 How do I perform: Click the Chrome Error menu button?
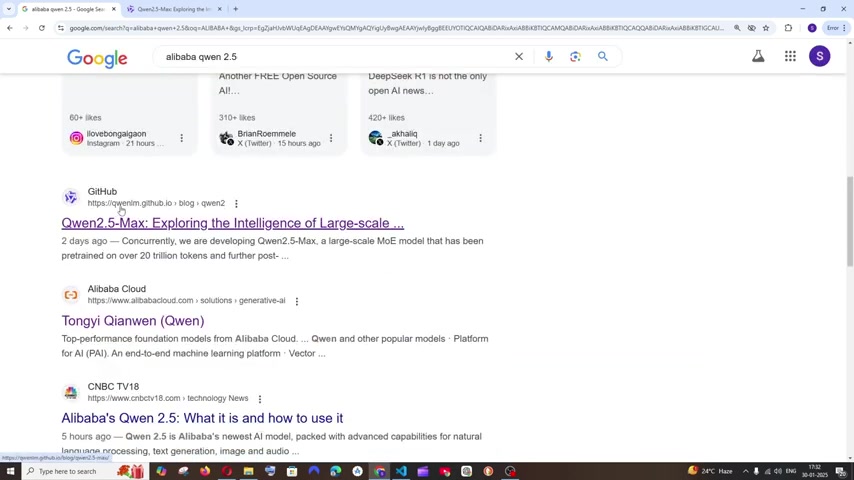836,28
